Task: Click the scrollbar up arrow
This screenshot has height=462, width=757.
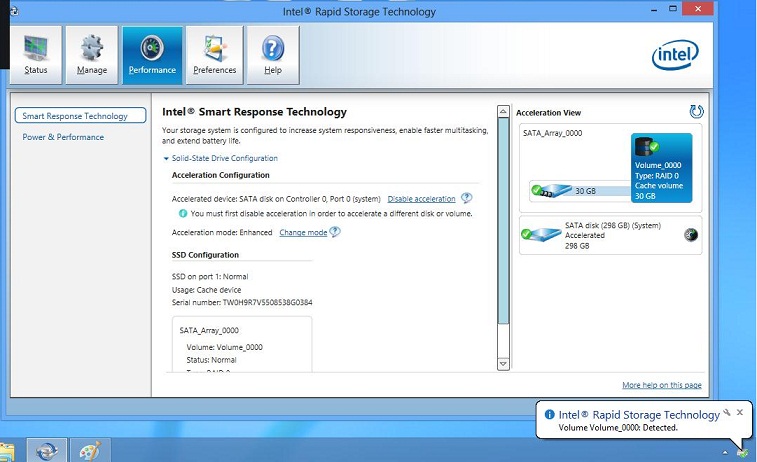Action: pos(503,112)
